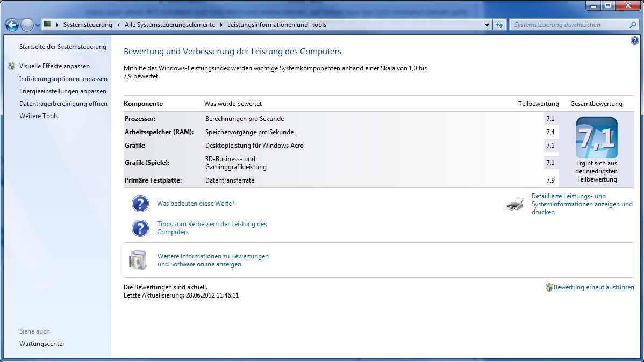Viewport: 644px width, 362px height.
Task: Click Desktopleistung für Windows Aero text
Action: pos(254,146)
